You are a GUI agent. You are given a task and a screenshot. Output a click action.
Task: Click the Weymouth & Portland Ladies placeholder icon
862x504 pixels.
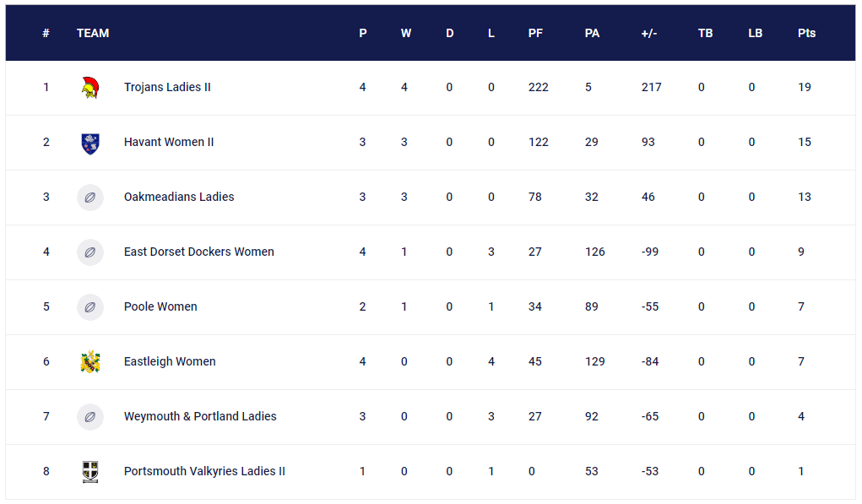[x=89, y=417]
